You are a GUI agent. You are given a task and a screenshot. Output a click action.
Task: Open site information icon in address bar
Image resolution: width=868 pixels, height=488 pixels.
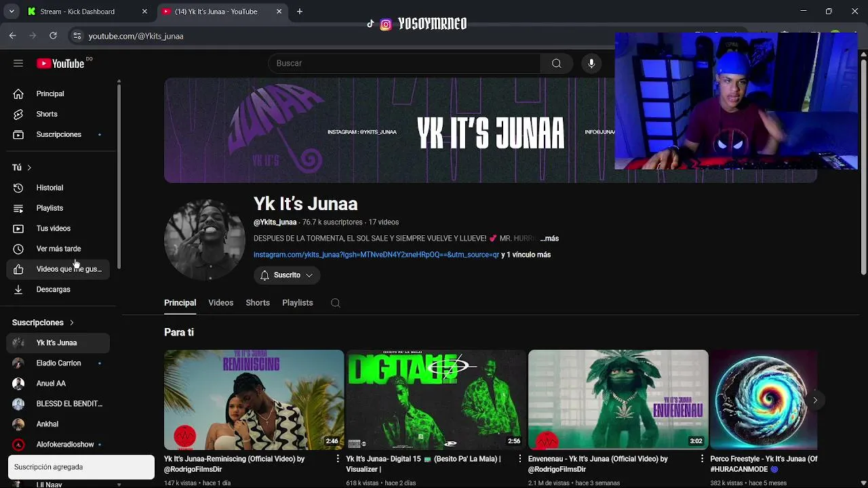point(77,36)
